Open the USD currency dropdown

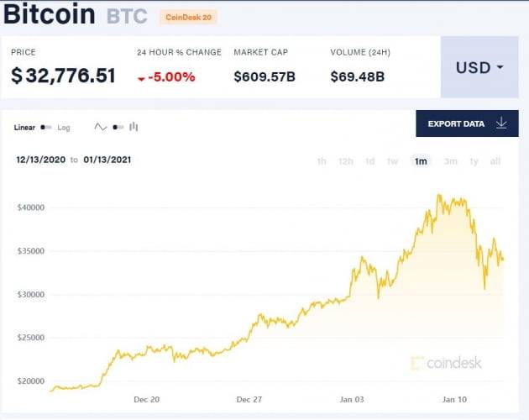[x=479, y=67]
